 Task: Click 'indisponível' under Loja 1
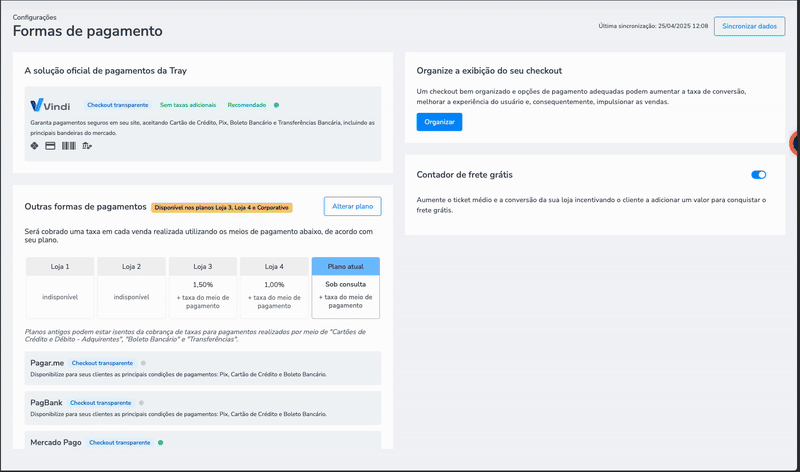point(60,297)
